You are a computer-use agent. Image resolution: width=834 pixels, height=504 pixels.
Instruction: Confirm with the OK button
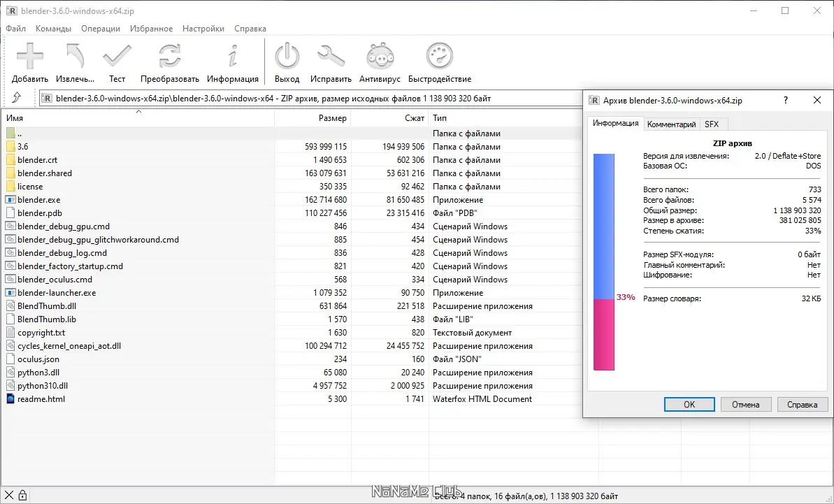coord(689,405)
